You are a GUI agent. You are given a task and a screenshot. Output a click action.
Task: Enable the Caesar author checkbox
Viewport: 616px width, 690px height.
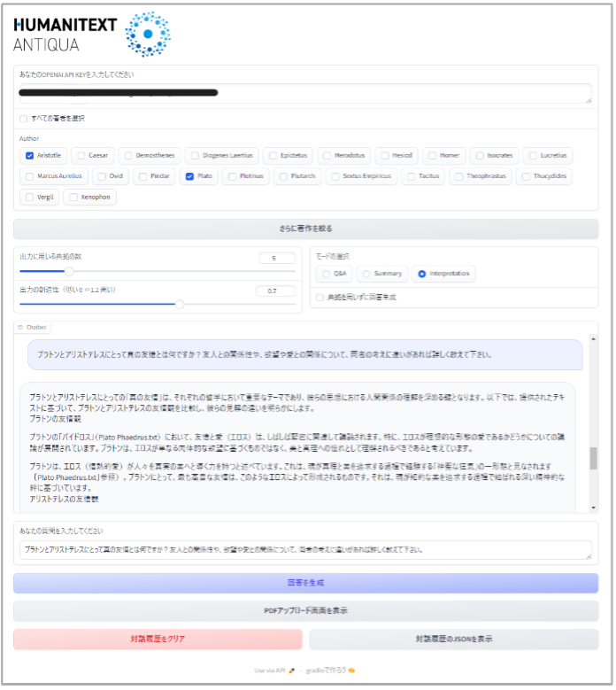(81, 156)
